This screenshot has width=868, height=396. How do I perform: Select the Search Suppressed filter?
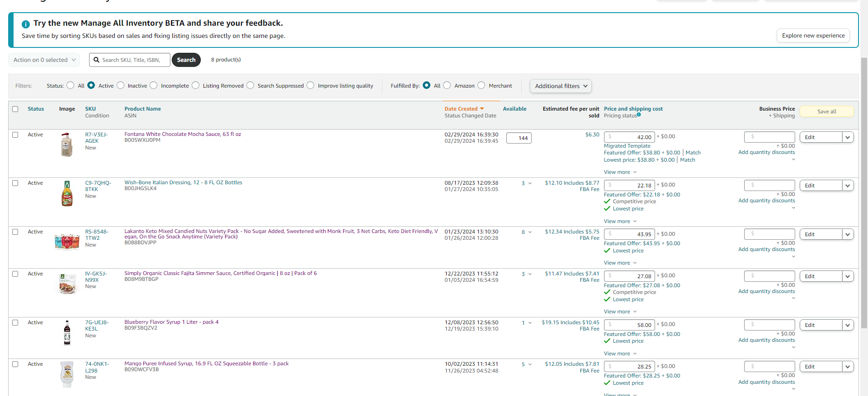pos(250,85)
